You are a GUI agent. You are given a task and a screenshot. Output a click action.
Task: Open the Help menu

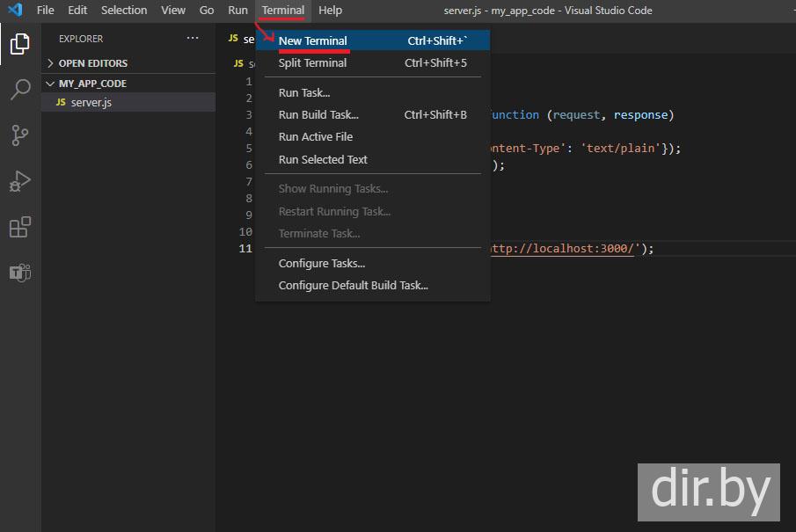pyautogui.click(x=330, y=10)
